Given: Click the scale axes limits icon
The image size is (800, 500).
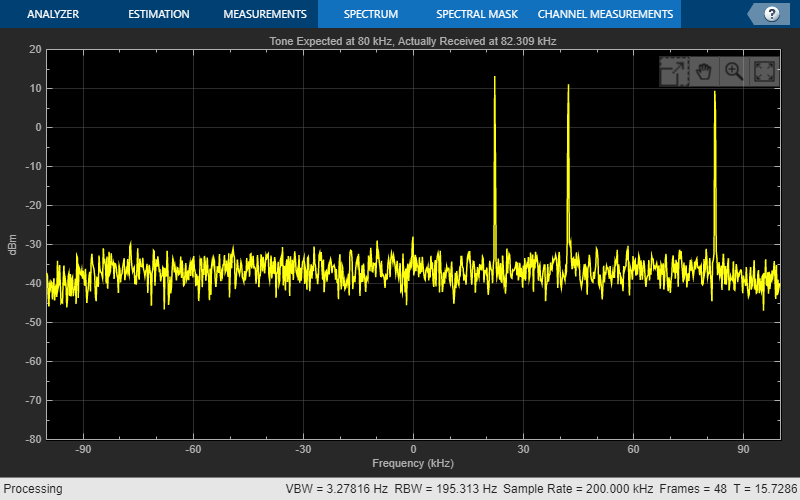Looking at the screenshot, I should (x=673, y=71).
